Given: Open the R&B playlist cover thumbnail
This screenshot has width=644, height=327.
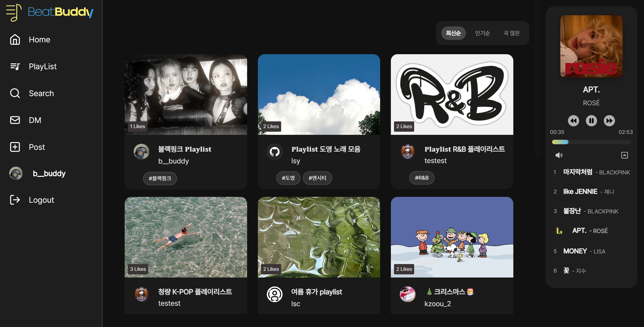Looking at the screenshot, I should (x=452, y=94).
